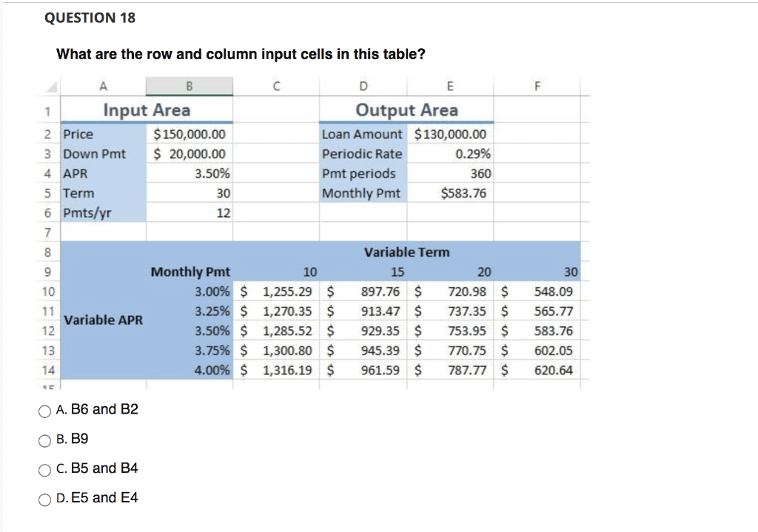Pick answer D. E5 and E4
This screenshot has width=758, height=532.
pos(44,499)
